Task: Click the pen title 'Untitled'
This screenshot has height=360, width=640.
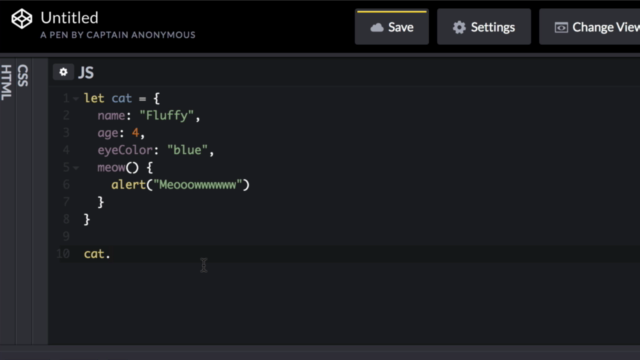Action: click(x=69, y=18)
